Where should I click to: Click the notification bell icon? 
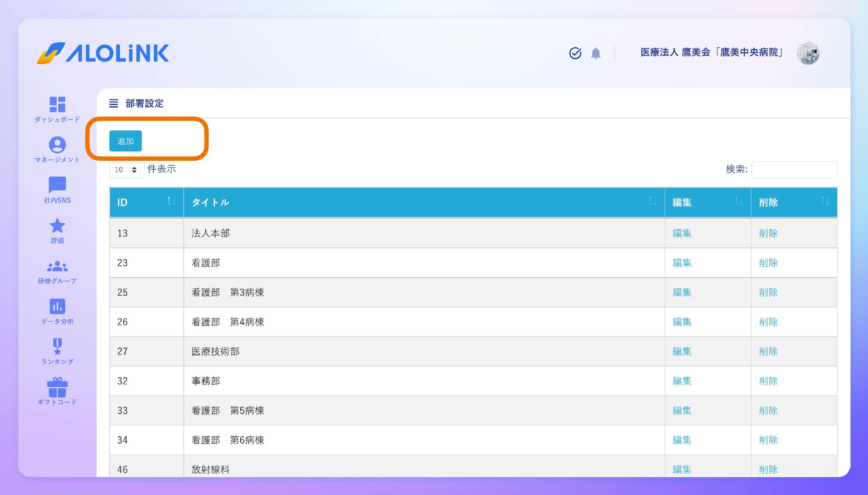point(596,53)
